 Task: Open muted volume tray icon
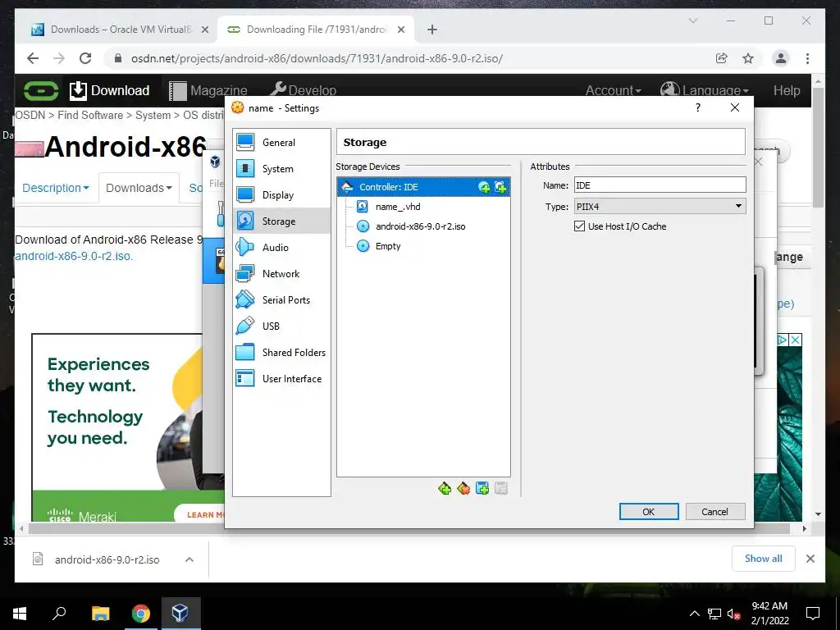click(x=733, y=614)
